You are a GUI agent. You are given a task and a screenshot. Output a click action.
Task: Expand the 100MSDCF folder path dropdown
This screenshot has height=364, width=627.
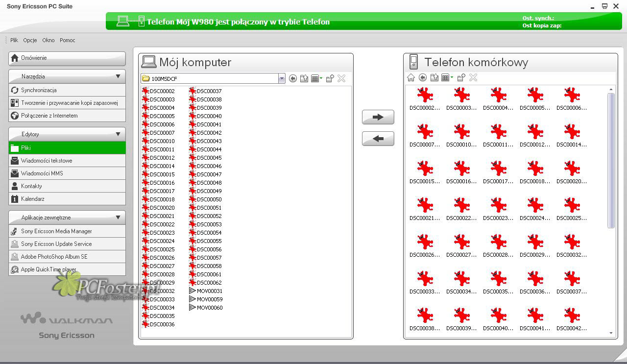pos(282,78)
